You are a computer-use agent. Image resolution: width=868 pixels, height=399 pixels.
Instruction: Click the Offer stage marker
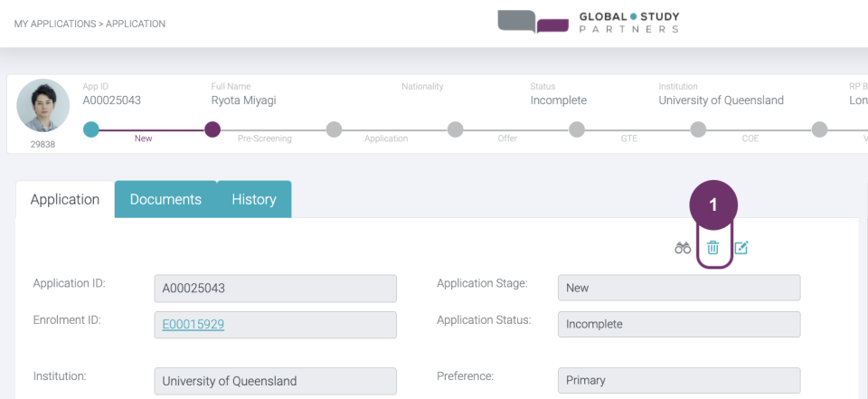coord(455,129)
